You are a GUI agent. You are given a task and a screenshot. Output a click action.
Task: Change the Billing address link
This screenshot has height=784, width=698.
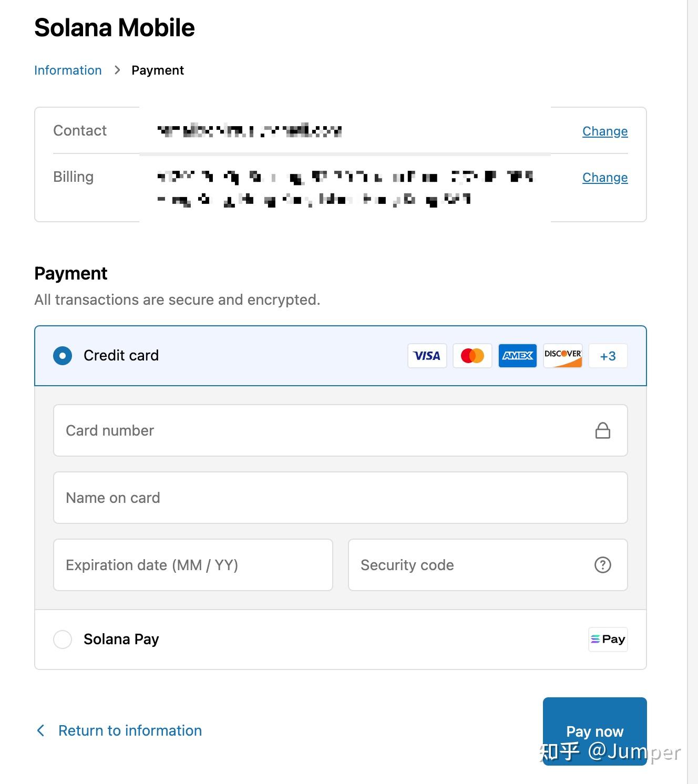click(604, 178)
